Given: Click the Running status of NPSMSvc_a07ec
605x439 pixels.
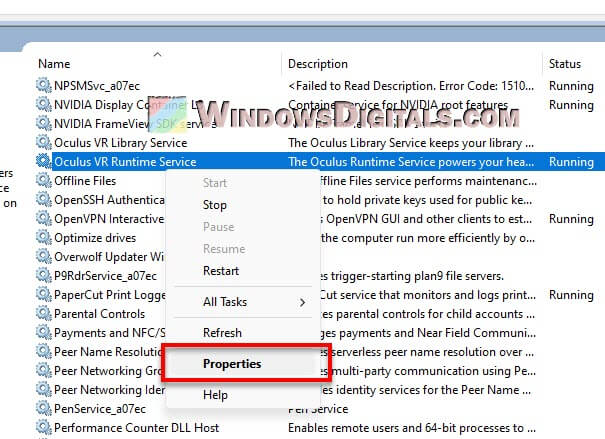Looking at the screenshot, I should coord(571,86).
